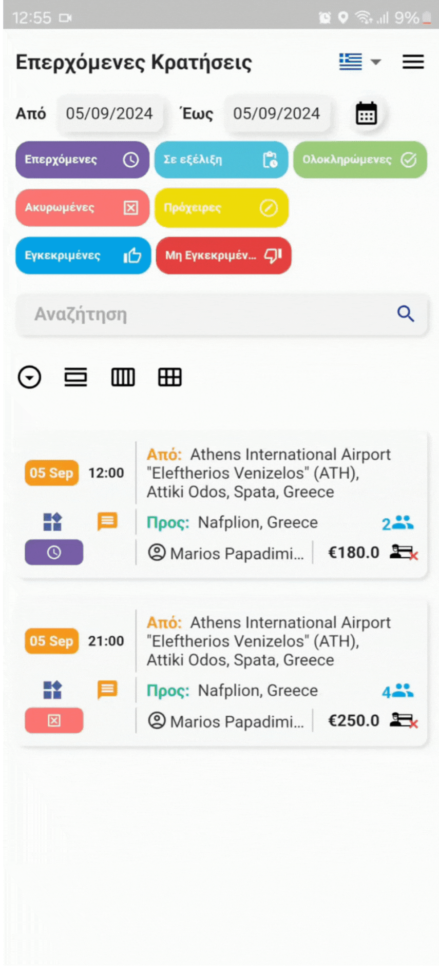Open the Από date field

tap(109, 113)
